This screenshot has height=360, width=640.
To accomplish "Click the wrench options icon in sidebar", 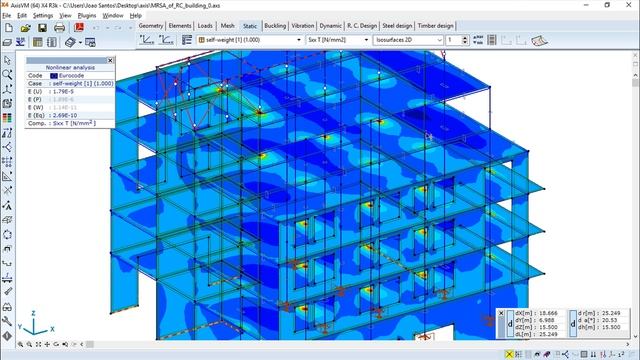I will pyautogui.click(x=7, y=321).
